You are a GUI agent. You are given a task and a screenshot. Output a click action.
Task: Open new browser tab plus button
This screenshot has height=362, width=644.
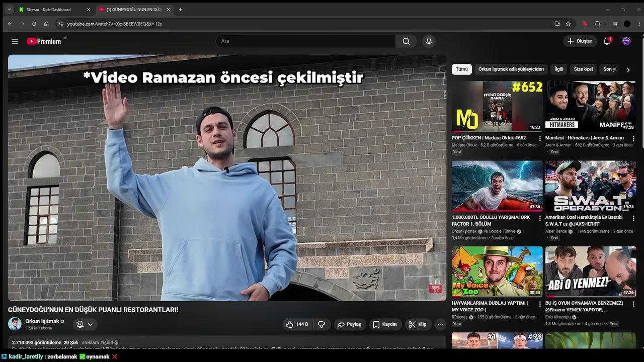[181, 9]
